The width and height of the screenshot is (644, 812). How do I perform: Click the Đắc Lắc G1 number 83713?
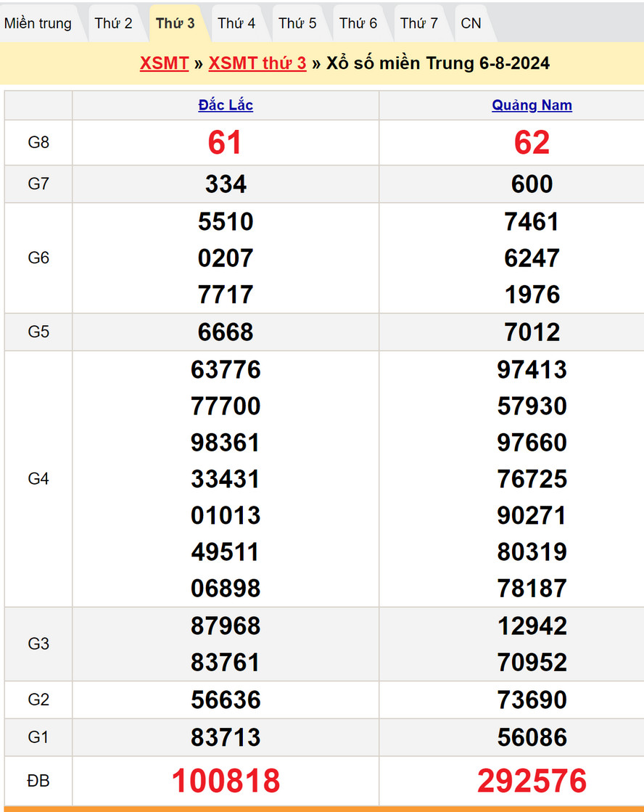(x=226, y=737)
